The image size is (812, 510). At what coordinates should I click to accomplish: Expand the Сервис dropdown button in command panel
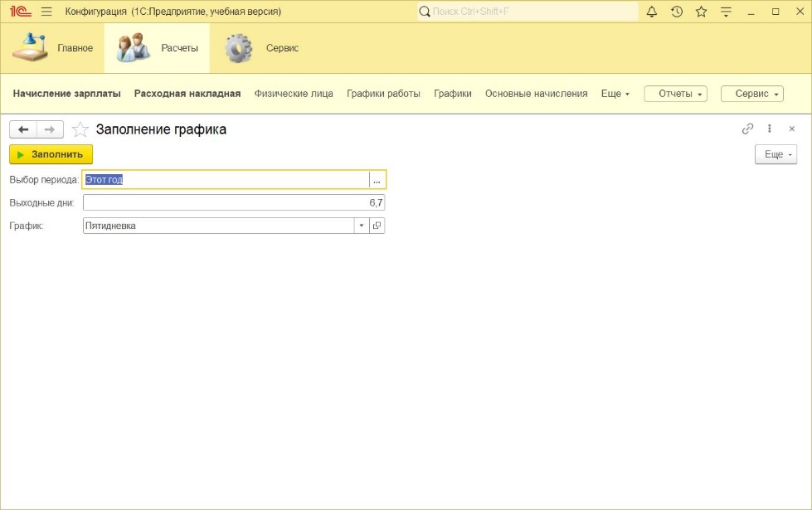tap(752, 94)
